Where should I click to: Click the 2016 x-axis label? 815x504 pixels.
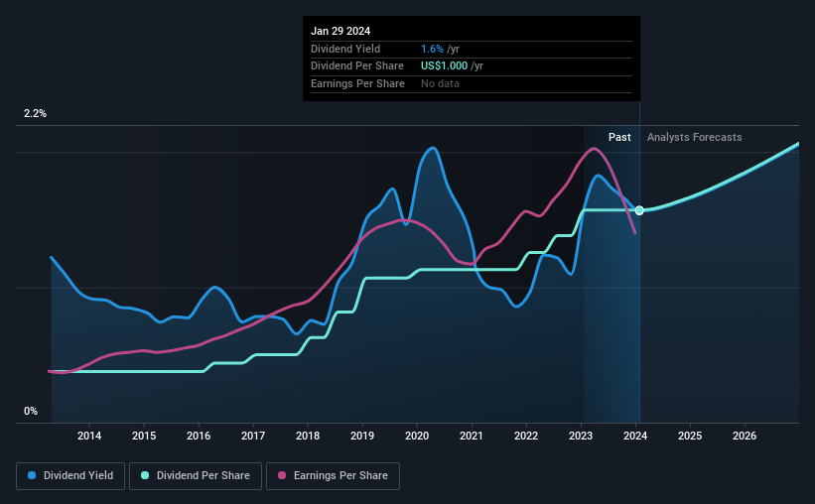pos(199,436)
